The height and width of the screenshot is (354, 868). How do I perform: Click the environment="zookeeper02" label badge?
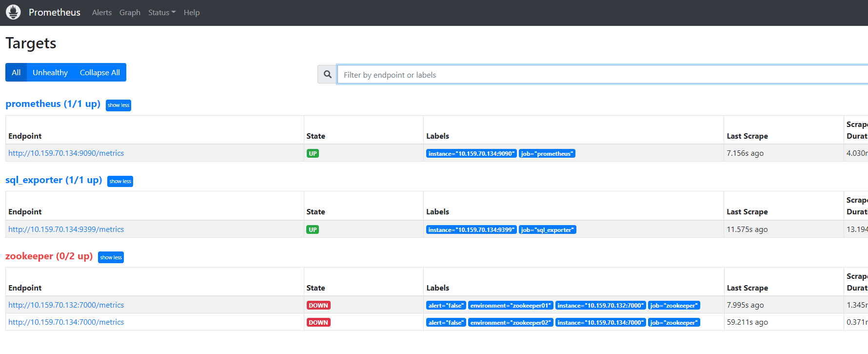(x=511, y=323)
